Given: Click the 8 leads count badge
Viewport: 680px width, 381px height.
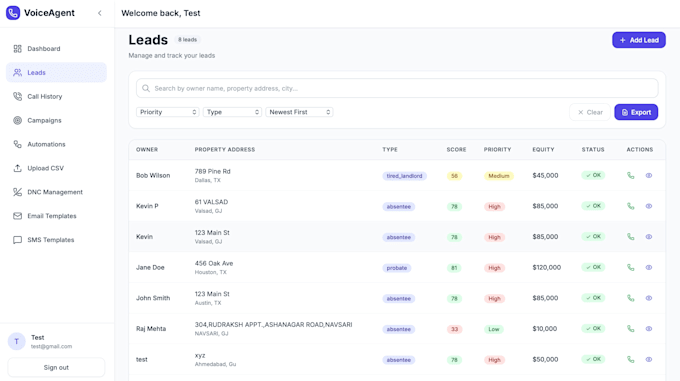Looking at the screenshot, I should [x=187, y=39].
